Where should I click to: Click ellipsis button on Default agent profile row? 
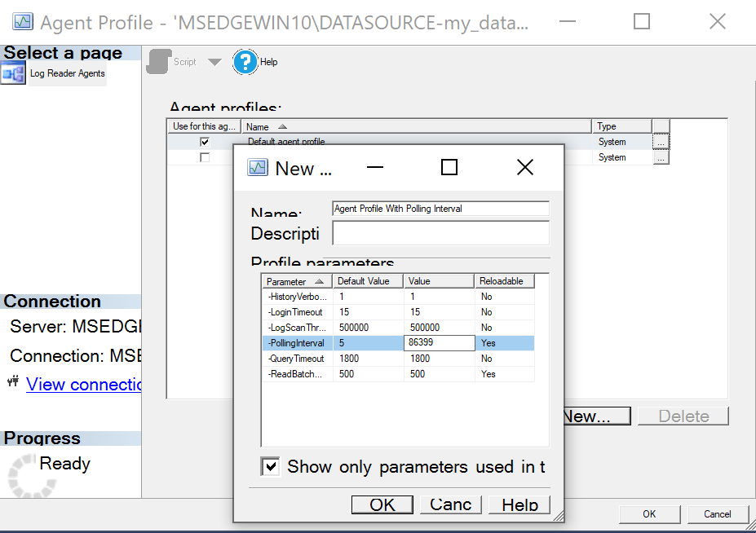(661, 141)
